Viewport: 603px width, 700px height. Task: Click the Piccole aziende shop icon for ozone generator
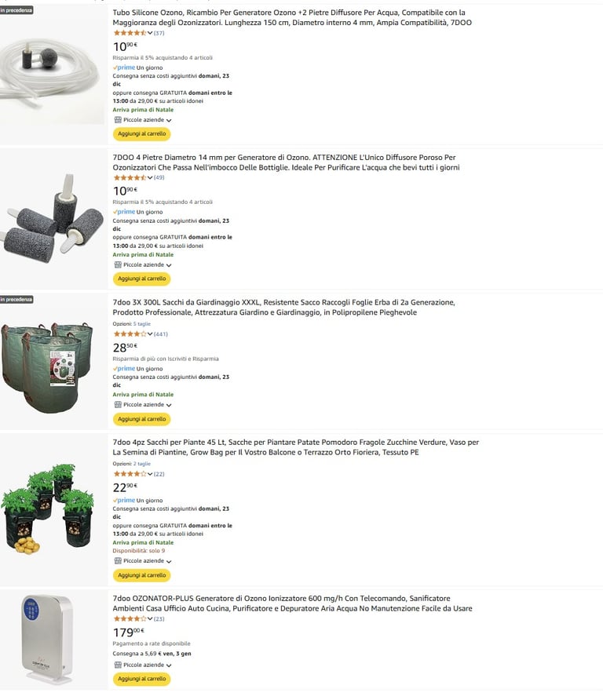pyautogui.click(x=118, y=665)
